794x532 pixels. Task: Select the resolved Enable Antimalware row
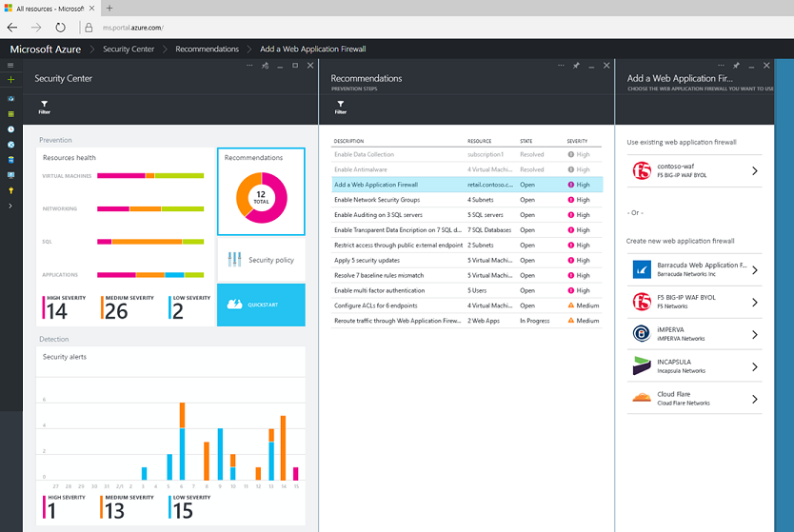466,169
